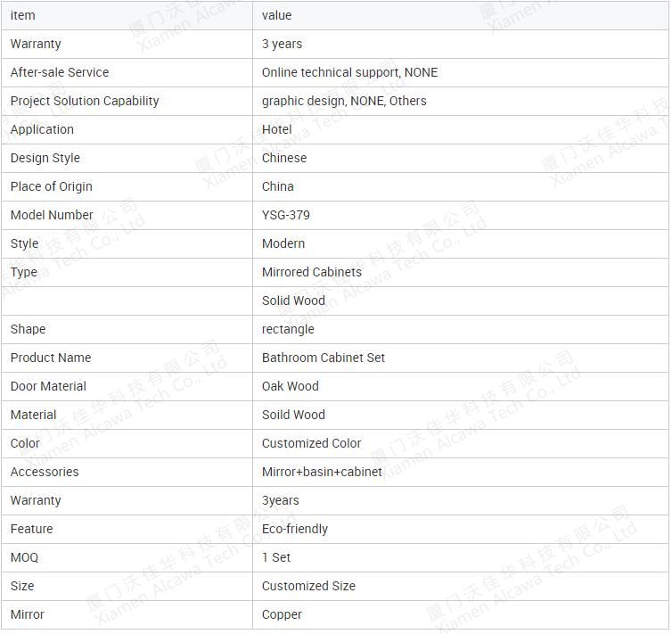Click the Customized Color value

coord(312,443)
